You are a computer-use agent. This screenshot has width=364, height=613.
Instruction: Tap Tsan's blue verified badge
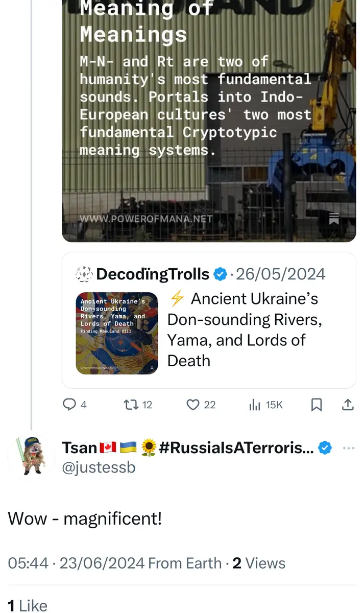tap(325, 448)
